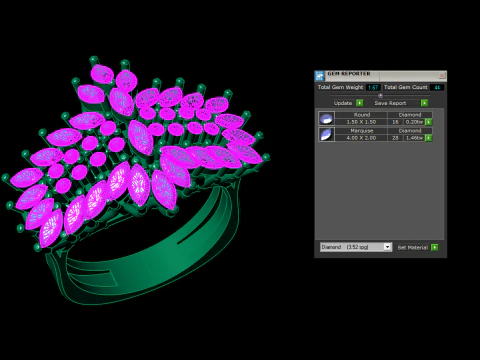Image resolution: width=480 pixels, height=360 pixels.
Task: Click the Marquise shape label
Action: 362,131
